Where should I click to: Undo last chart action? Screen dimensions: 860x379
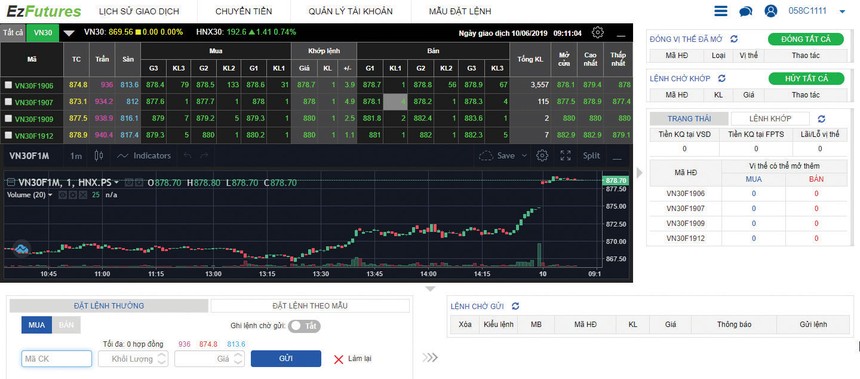188,156
